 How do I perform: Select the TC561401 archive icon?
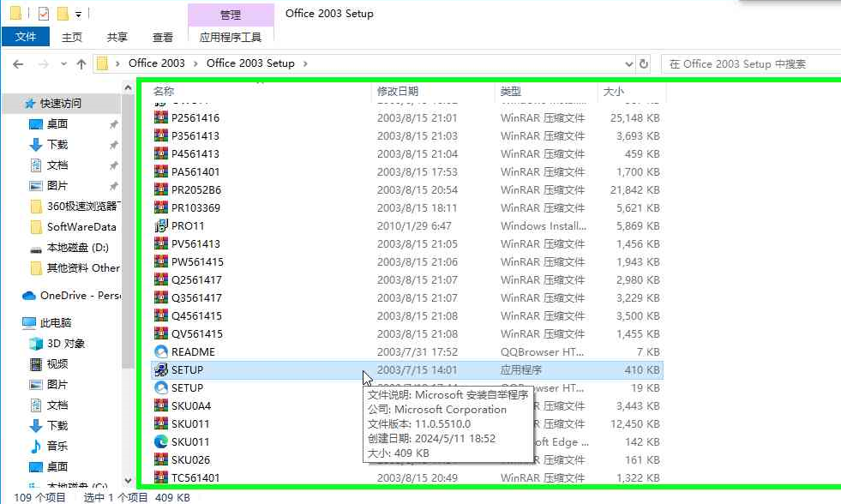(161, 477)
